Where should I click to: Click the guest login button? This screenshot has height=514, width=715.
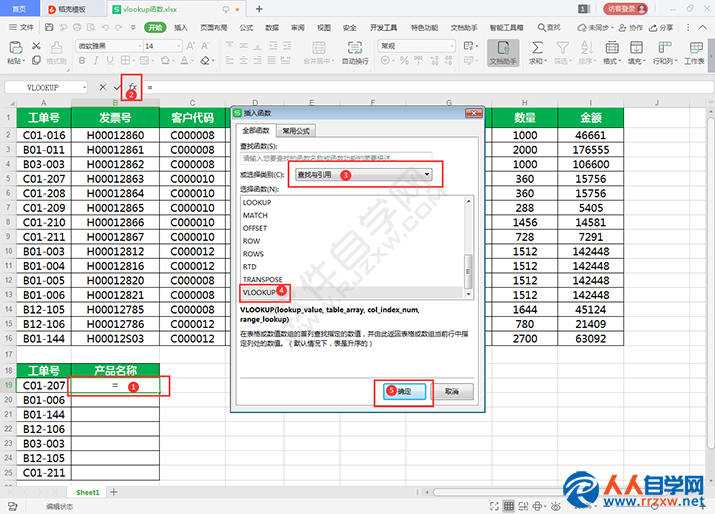(626, 9)
